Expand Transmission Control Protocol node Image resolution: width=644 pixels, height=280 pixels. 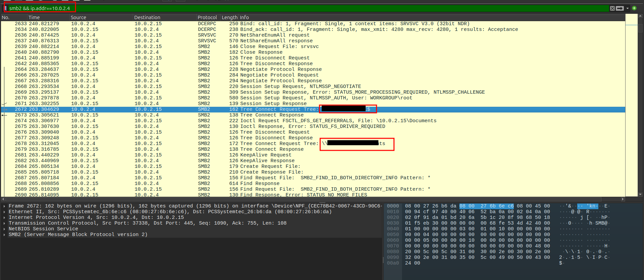(x=4, y=223)
